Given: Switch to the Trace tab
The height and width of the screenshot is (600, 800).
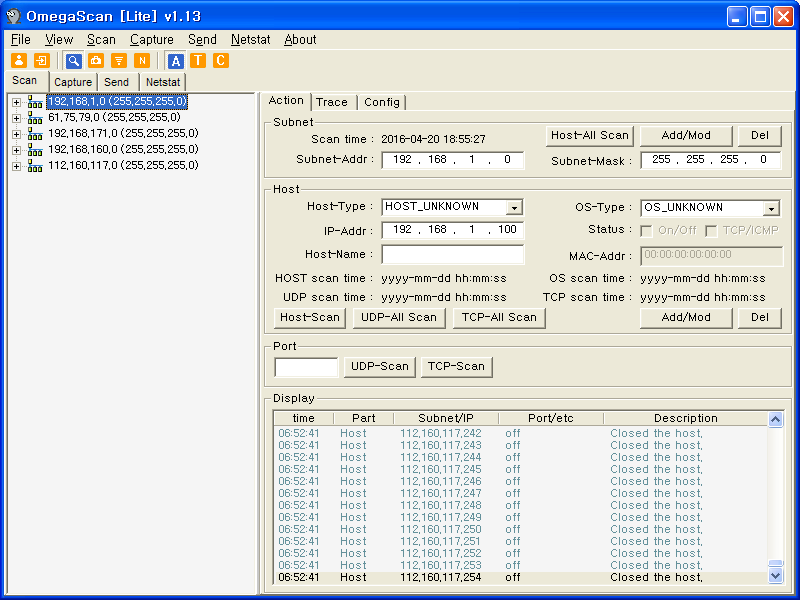Looking at the screenshot, I should click(332, 102).
